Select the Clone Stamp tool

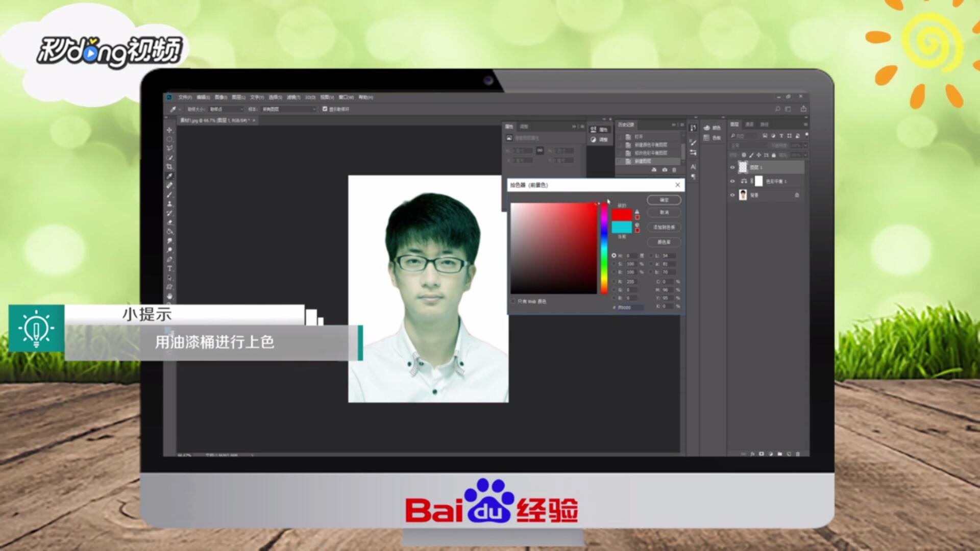click(x=169, y=204)
